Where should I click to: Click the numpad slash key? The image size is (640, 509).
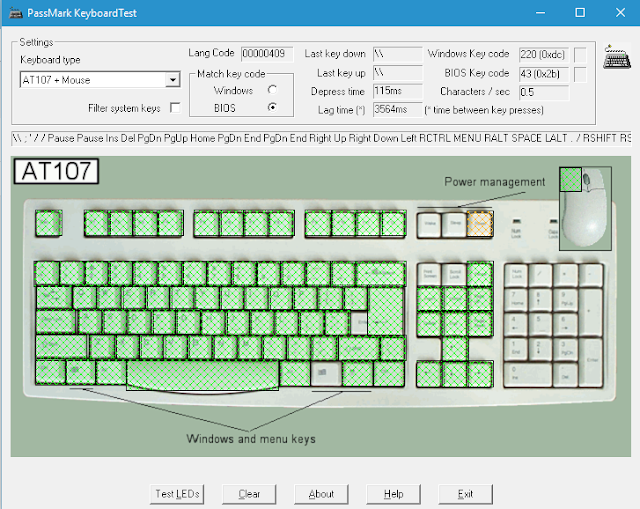[x=541, y=276]
